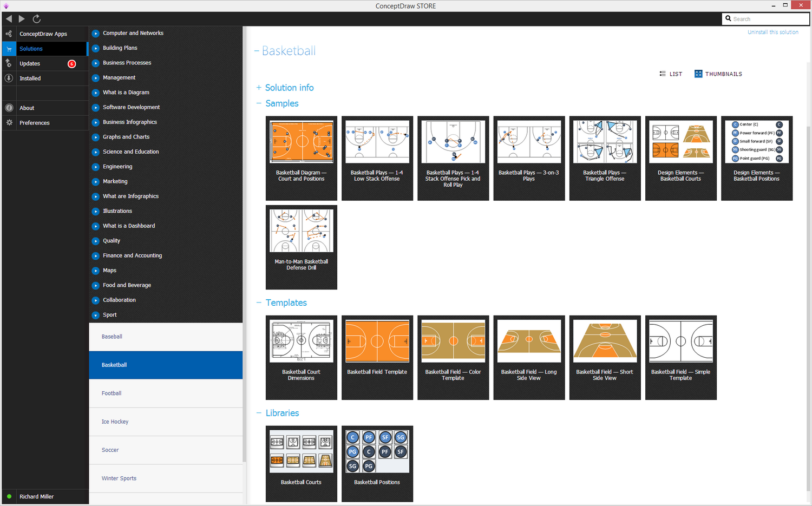812x506 pixels.
Task: Open Basketball Plays Triangle Offense sample
Action: (x=605, y=158)
